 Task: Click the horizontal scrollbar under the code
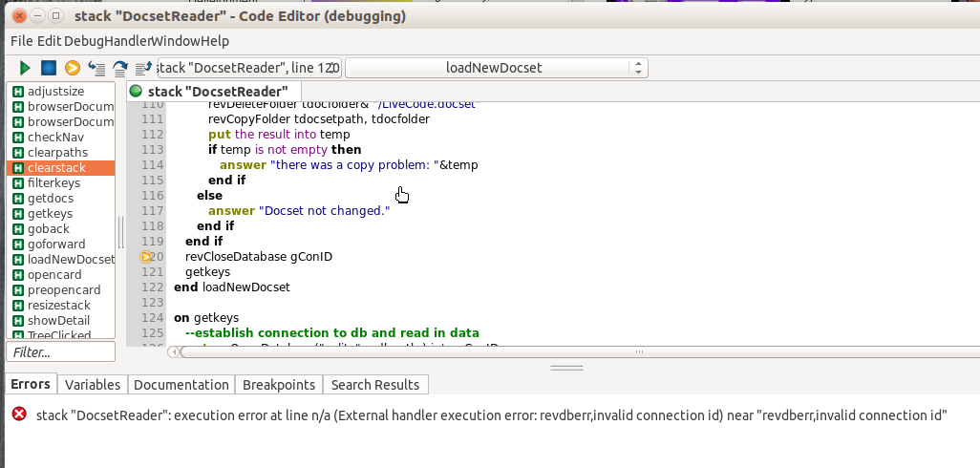[573, 351]
